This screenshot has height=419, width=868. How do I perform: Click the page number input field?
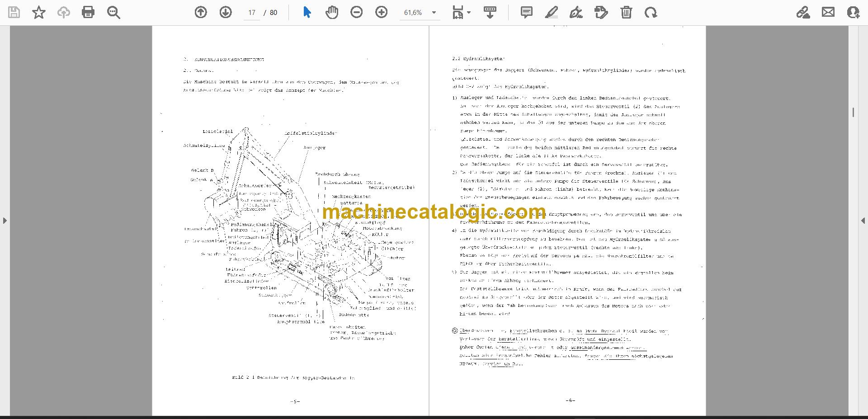(252, 13)
